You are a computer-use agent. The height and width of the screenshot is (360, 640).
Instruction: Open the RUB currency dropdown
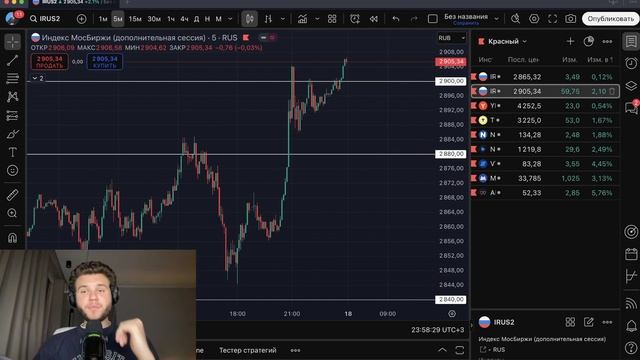tap(451, 38)
